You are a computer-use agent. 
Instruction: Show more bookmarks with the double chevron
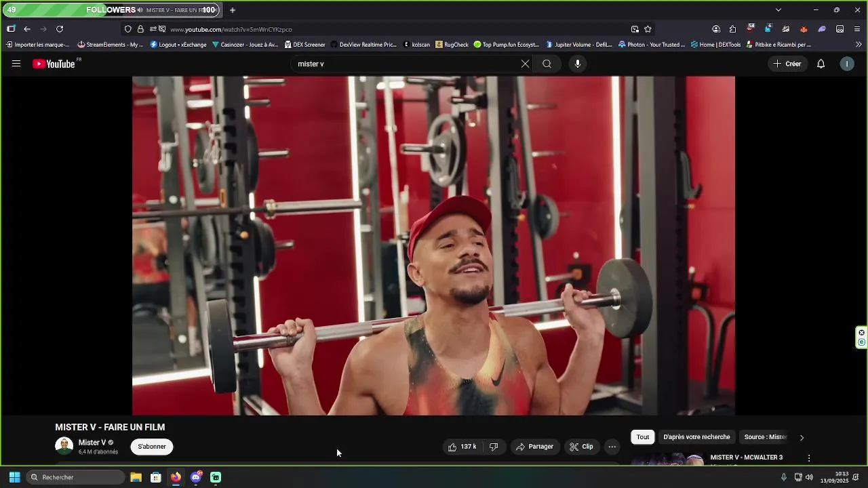859,45
